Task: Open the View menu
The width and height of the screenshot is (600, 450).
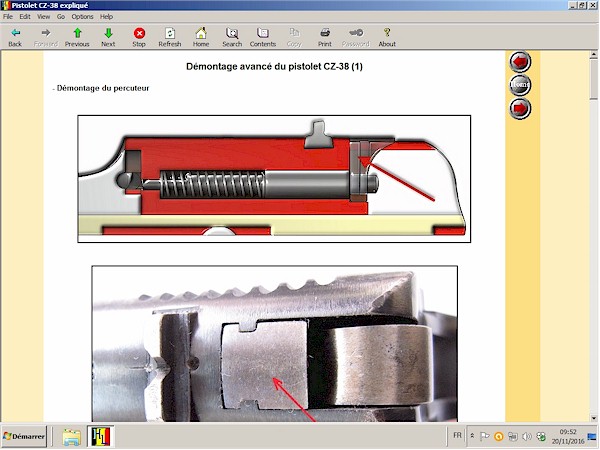Action: [x=43, y=16]
